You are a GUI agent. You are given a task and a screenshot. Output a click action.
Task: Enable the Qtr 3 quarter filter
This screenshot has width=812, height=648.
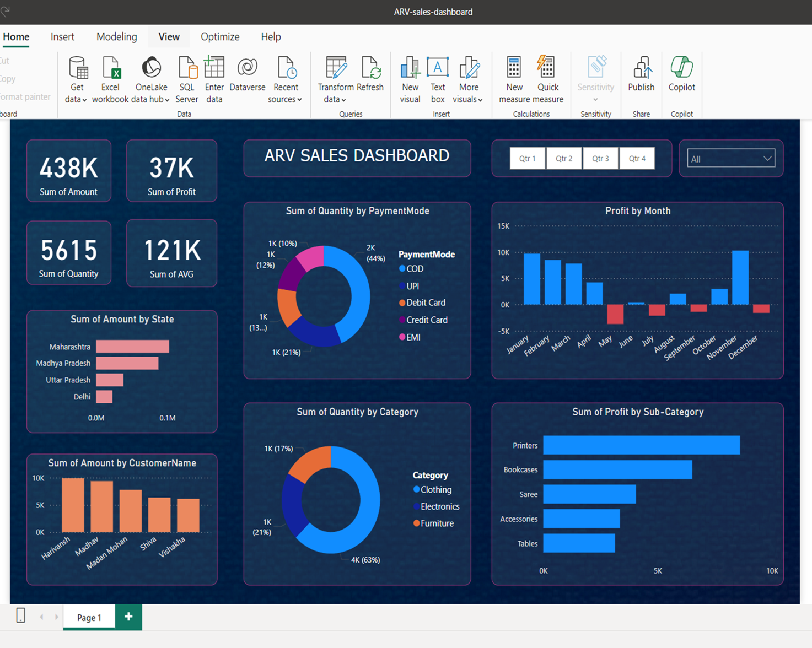coord(600,158)
